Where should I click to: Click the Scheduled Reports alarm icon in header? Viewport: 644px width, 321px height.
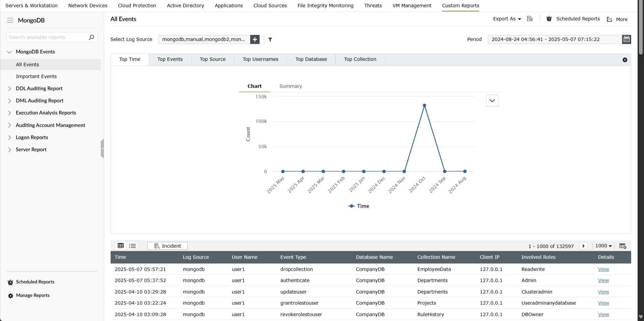(549, 19)
